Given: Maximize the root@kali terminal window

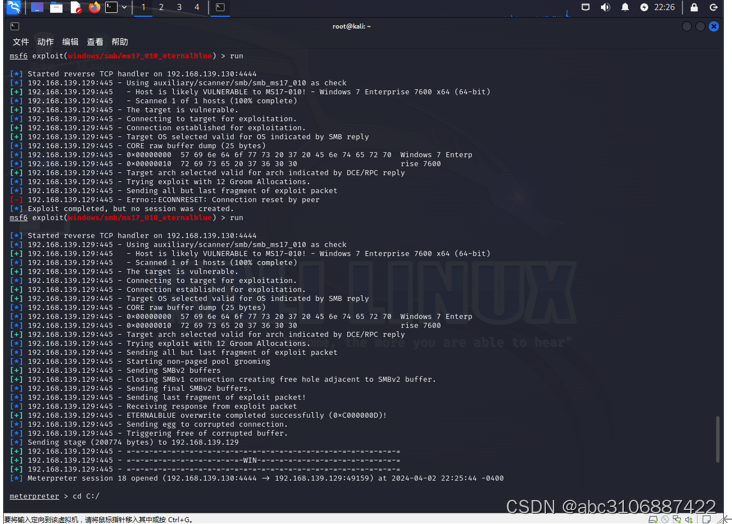Looking at the screenshot, I should click(700, 26).
